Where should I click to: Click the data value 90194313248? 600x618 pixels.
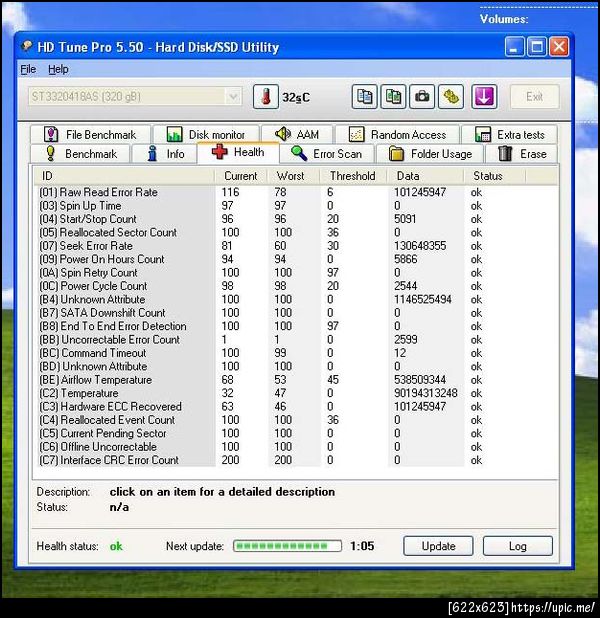426,393
